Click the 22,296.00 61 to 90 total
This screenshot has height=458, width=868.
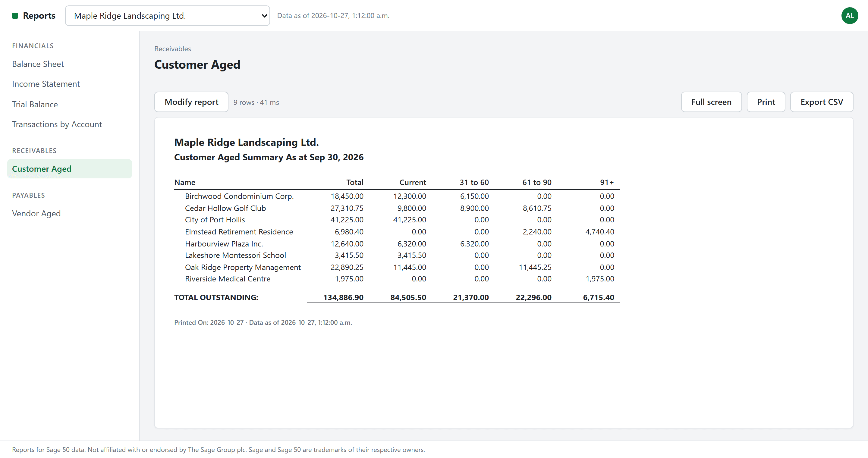pyautogui.click(x=533, y=297)
